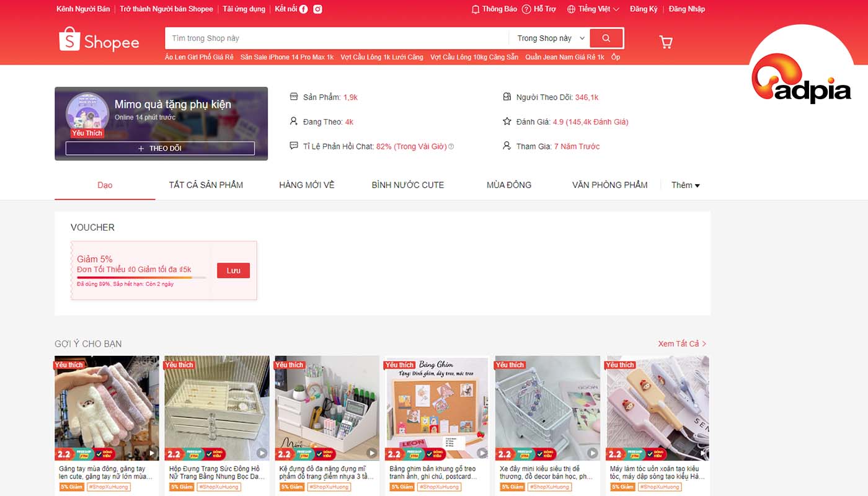
Task: Click the shop search input field
Action: 337,38
